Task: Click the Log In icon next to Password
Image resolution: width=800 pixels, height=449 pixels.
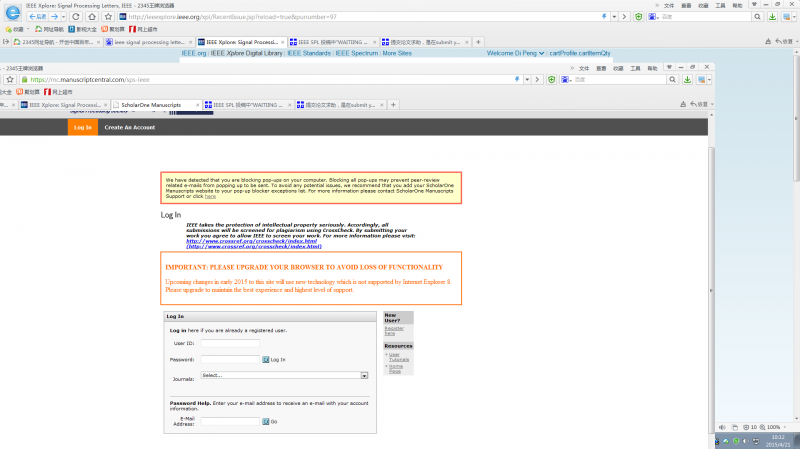Action: 265,360
